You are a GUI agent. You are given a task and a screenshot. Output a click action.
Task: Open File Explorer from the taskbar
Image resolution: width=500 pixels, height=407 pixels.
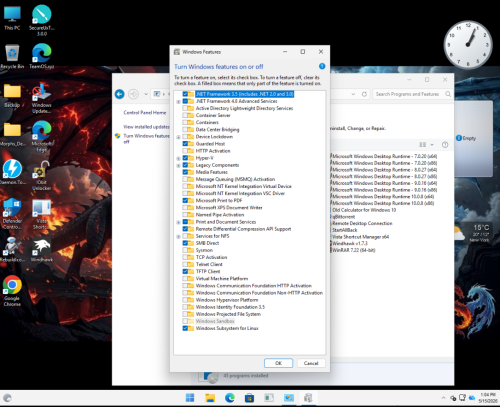click(x=210, y=398)
